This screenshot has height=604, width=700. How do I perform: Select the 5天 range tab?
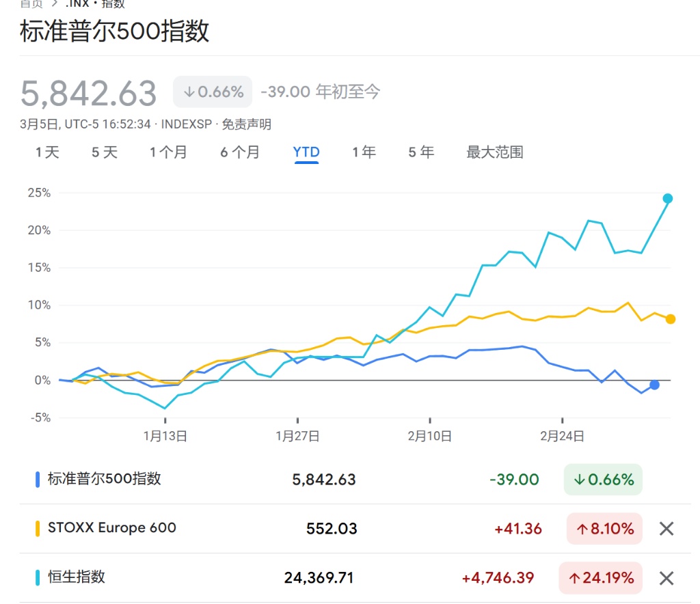point(105,152)
